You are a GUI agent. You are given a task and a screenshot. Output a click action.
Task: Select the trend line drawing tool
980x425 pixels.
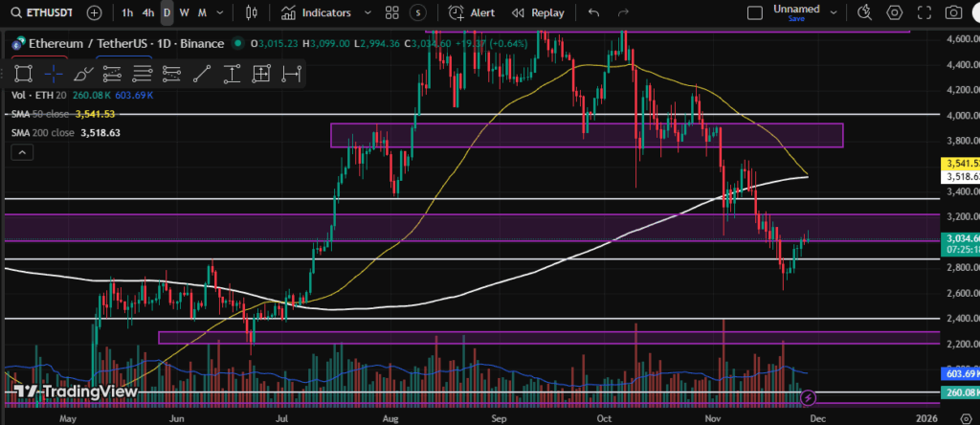pos(202,73)
